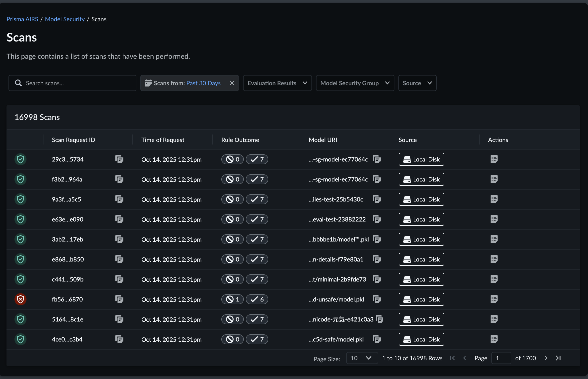The image size is (588, 379).
Task: Copy scan ID 4ce0...c3b4
Action: [x=119, y=339]
